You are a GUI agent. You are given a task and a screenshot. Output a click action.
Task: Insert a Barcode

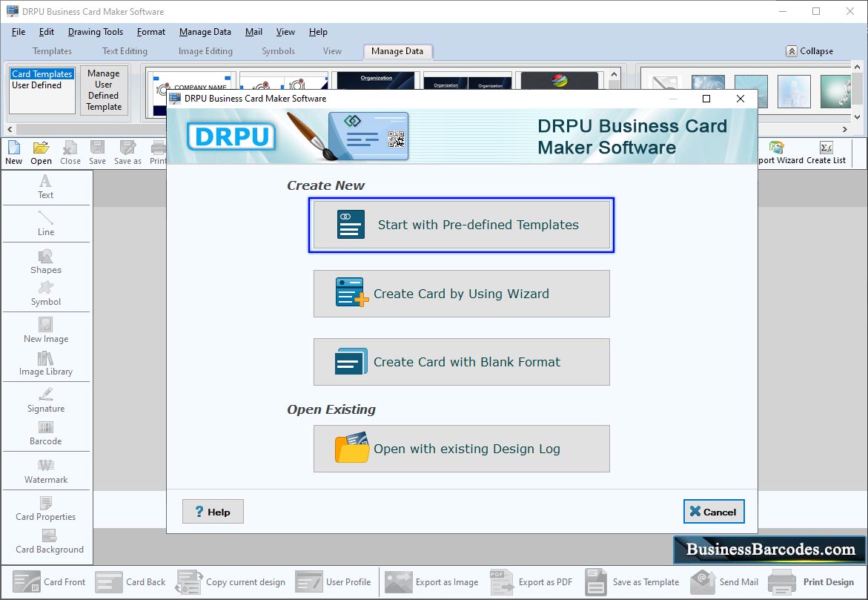45,433
